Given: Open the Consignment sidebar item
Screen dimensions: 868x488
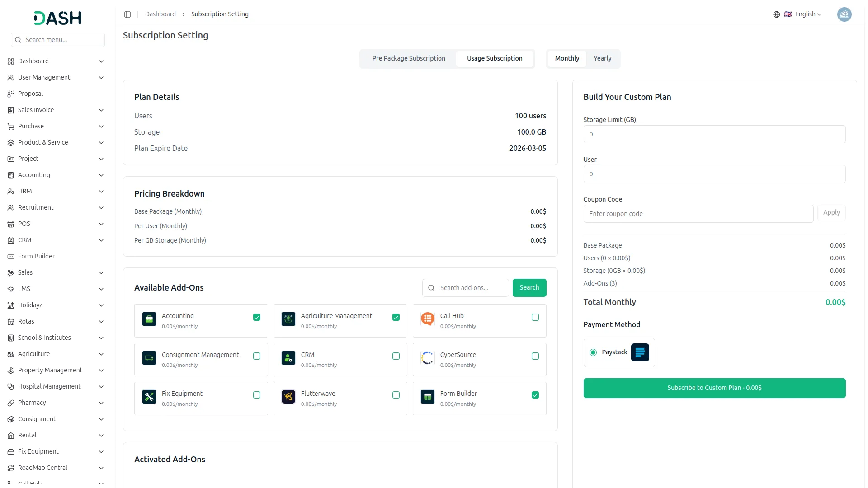Looking at the screenshot, I should [56, 419].
